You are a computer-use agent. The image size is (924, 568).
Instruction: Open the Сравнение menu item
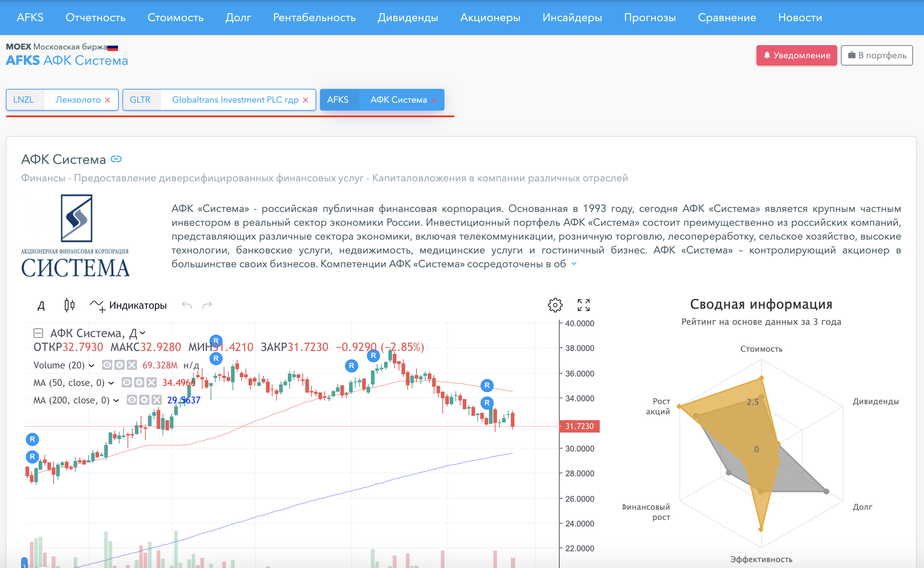727,17
